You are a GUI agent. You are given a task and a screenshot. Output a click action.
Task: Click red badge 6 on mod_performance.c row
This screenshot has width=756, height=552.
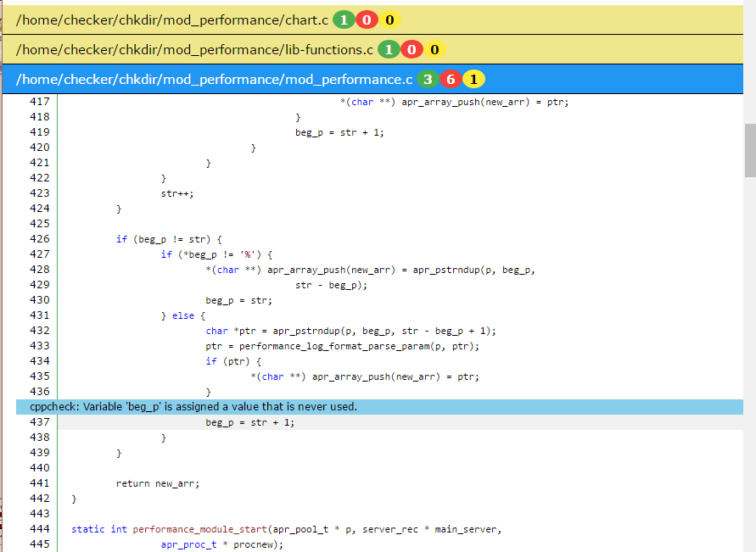[451, 80]
